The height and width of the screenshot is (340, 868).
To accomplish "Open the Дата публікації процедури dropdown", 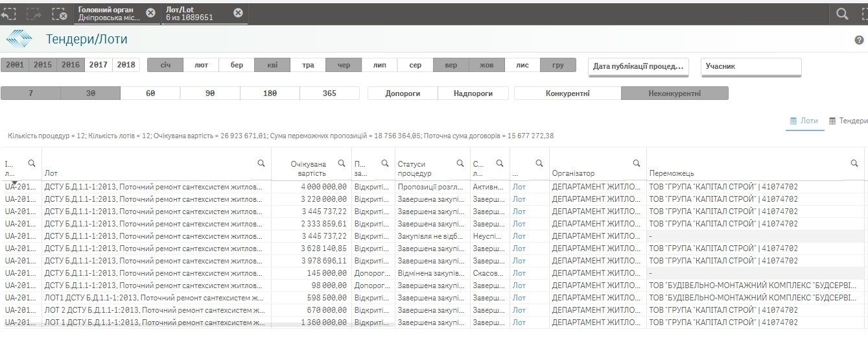I will click(x=639, y=66).
